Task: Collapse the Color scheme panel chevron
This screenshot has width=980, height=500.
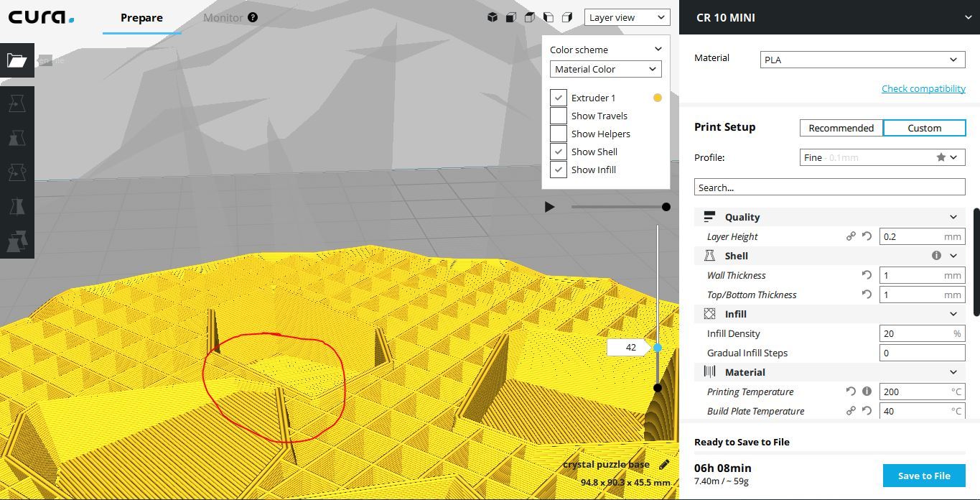Action: tap(658, 50)
